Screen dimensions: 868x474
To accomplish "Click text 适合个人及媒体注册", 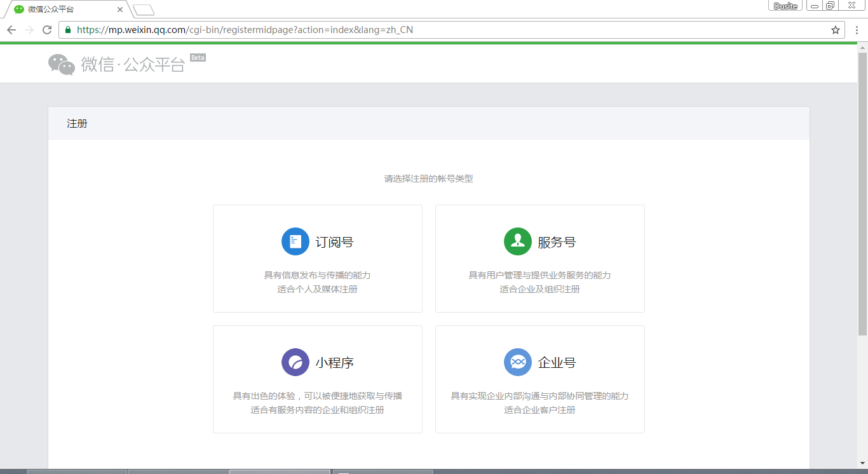I will point(318,289).
